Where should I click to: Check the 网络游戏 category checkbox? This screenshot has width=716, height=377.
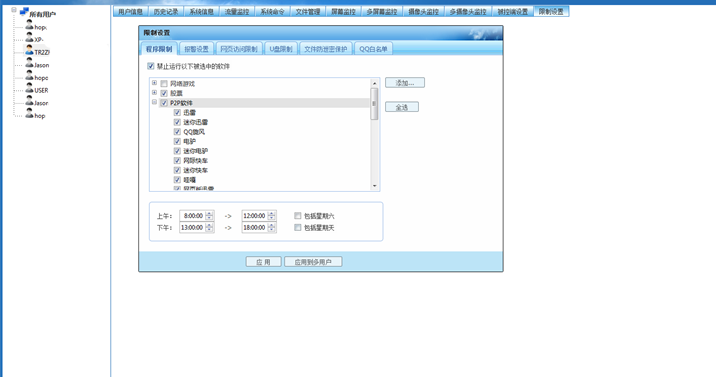(x=164, y=84)
